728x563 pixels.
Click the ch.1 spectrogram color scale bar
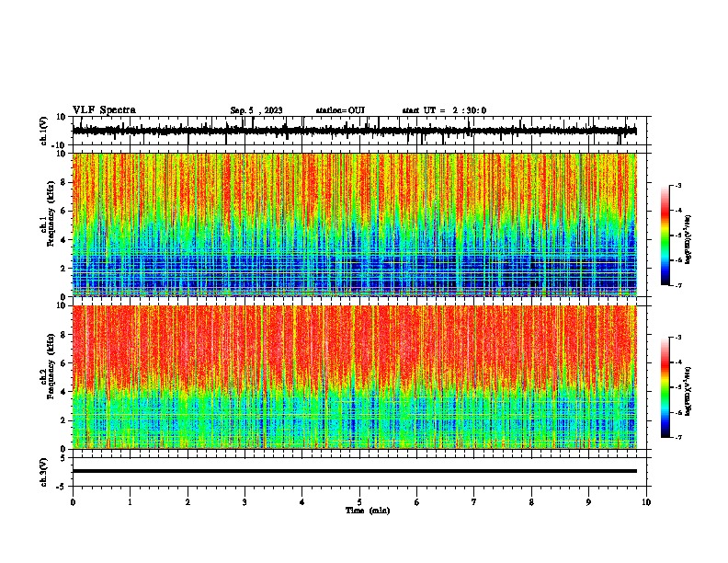point(665,236)
